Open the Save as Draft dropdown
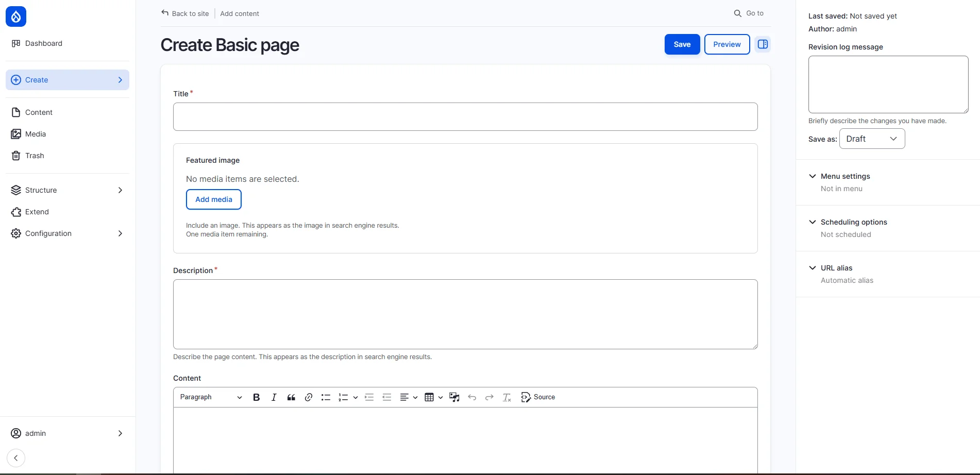980x475 pixels. (x=872, y=139)
